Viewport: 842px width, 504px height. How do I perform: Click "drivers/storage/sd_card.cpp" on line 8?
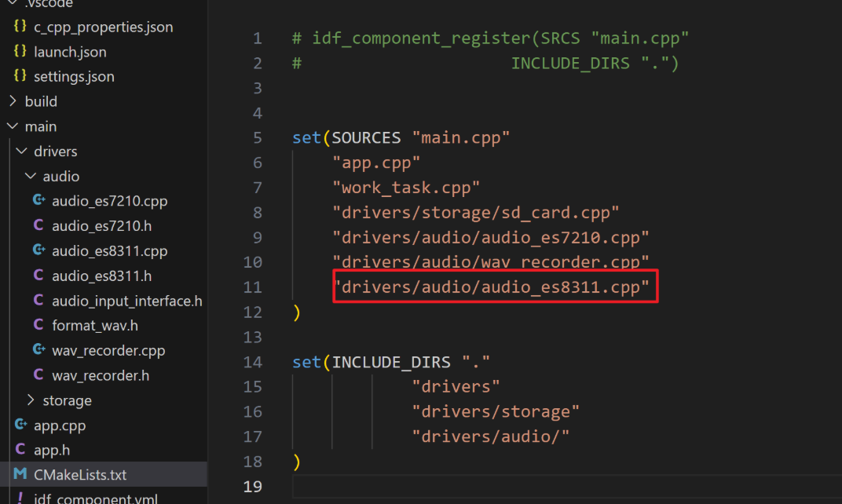click(x=476, y=213)
